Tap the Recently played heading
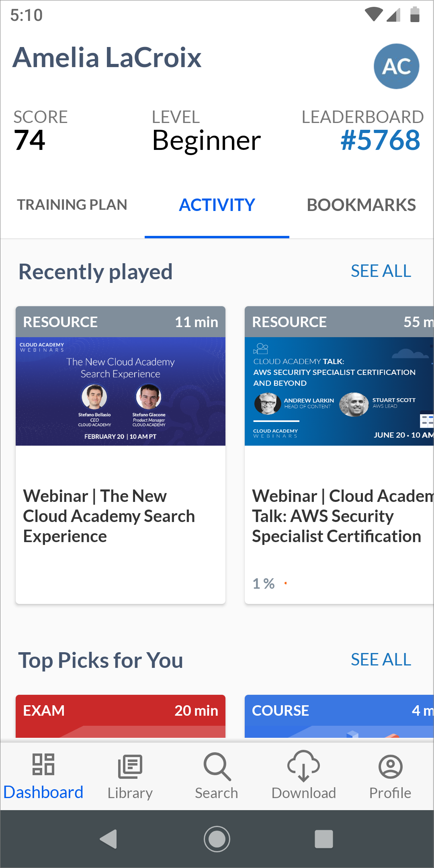 pyautogui.click(x=96, y=272)
